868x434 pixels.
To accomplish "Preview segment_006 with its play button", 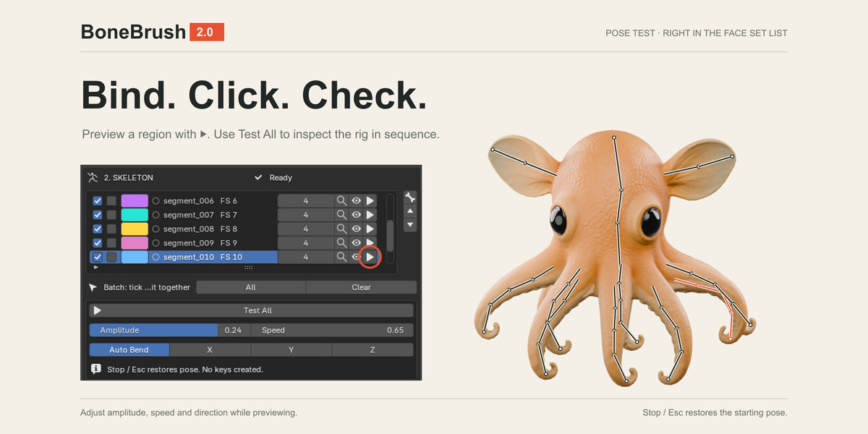I will [370, 200].
